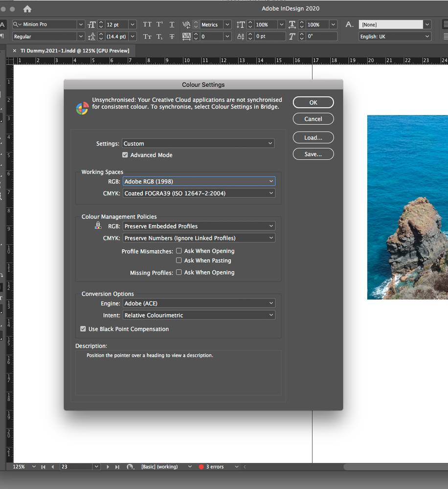Image resolution: width=448 pixels, height=489 pixels.
Task: Click the page number field showing 23
Action: [77, 467]
